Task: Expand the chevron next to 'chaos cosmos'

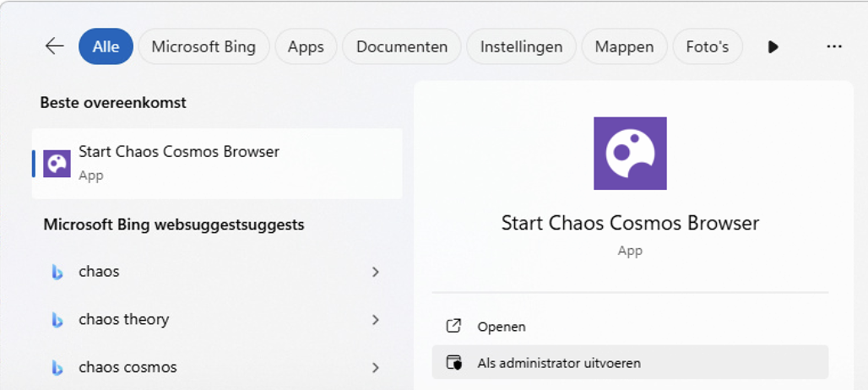Action: (x=376, y=367)
